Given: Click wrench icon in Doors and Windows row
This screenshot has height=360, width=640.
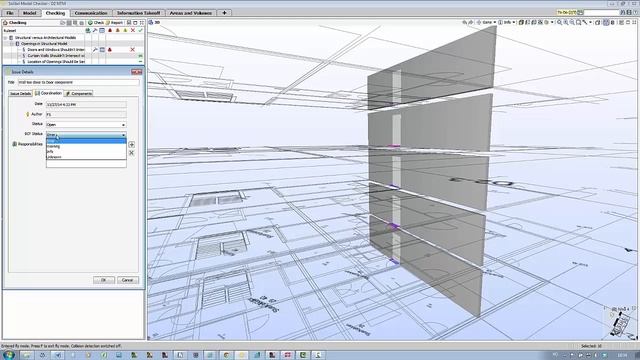Looking at the screenshot, I should pyautogui.click(x=95, y=49).
